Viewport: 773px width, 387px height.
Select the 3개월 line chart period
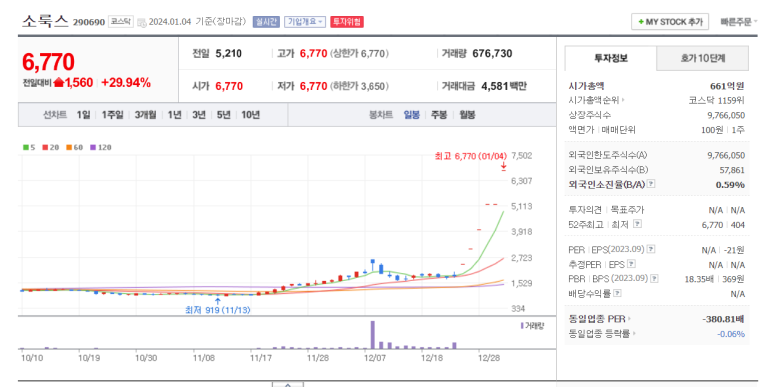tap(145, 114)
